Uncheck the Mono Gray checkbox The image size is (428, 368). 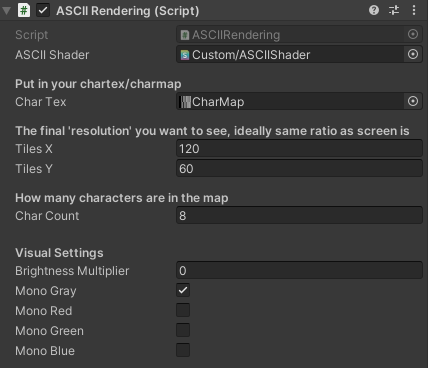183,290
